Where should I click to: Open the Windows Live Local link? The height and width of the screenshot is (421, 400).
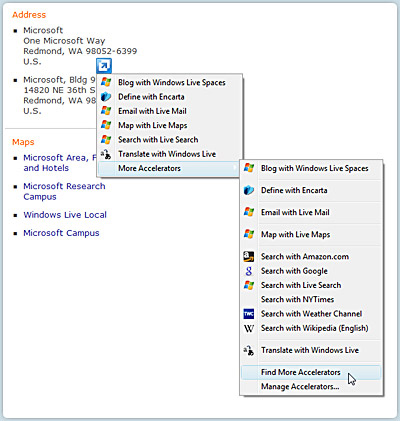(65, 215)
